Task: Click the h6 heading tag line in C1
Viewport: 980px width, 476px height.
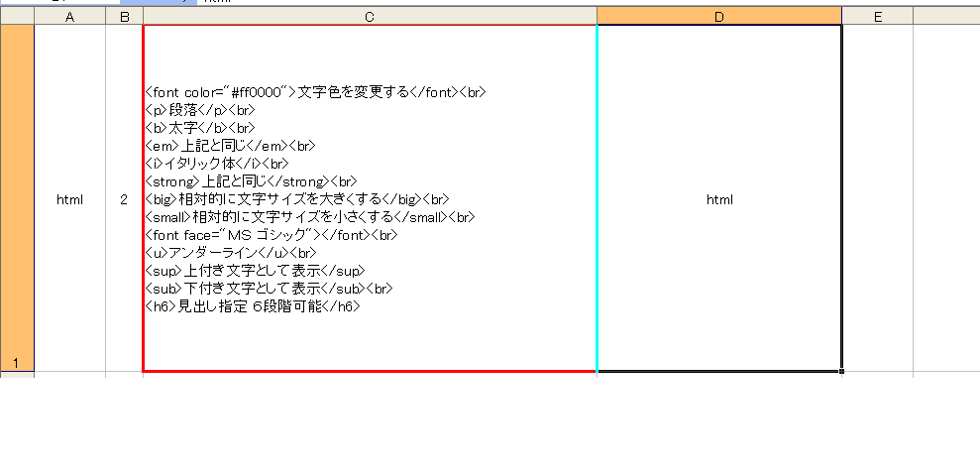Action: pos(252,306)
